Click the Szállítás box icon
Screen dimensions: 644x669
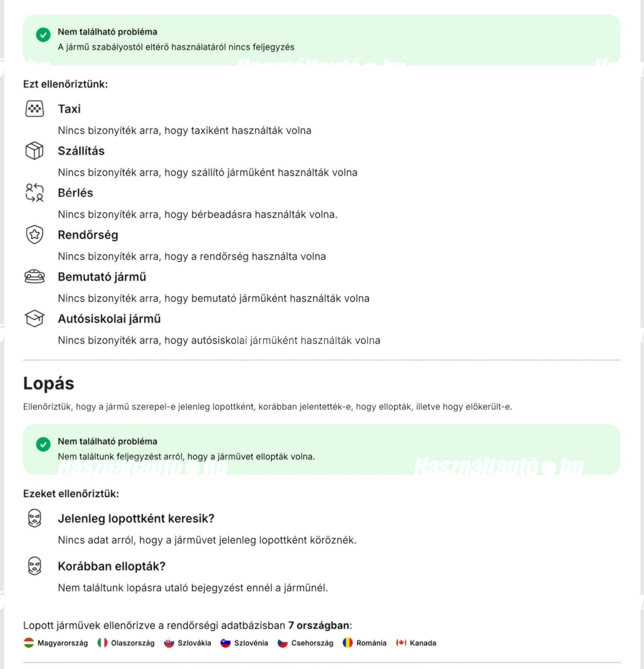(x=34, y=151)
